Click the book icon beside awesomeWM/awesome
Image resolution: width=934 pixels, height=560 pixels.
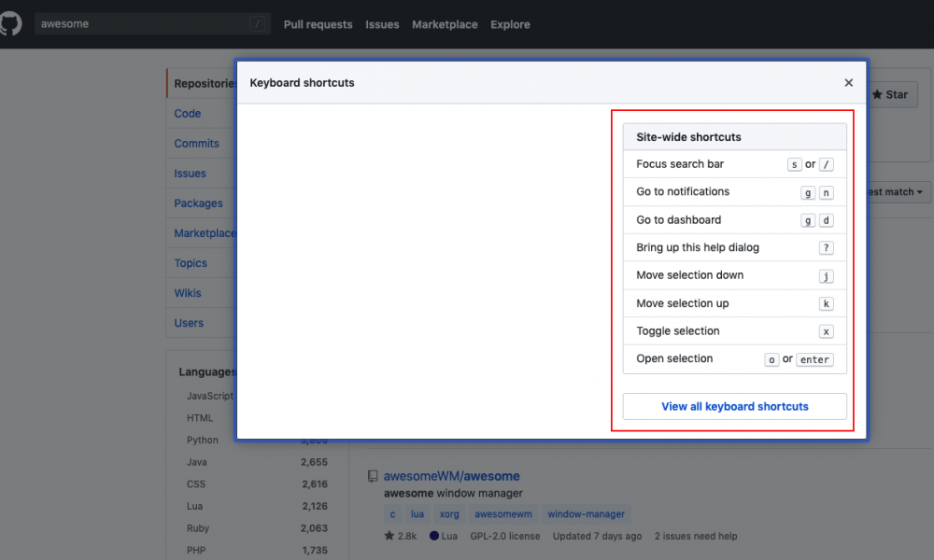373,476
